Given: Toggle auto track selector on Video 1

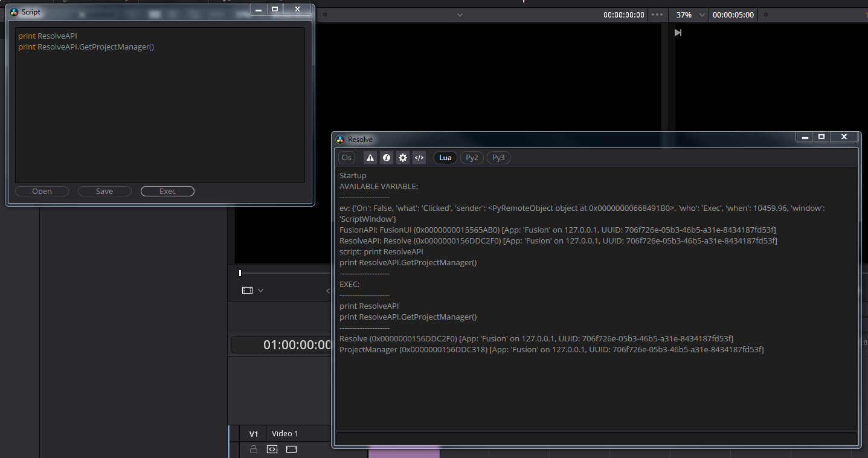Looking at the screenshot, I should point(272,449).
